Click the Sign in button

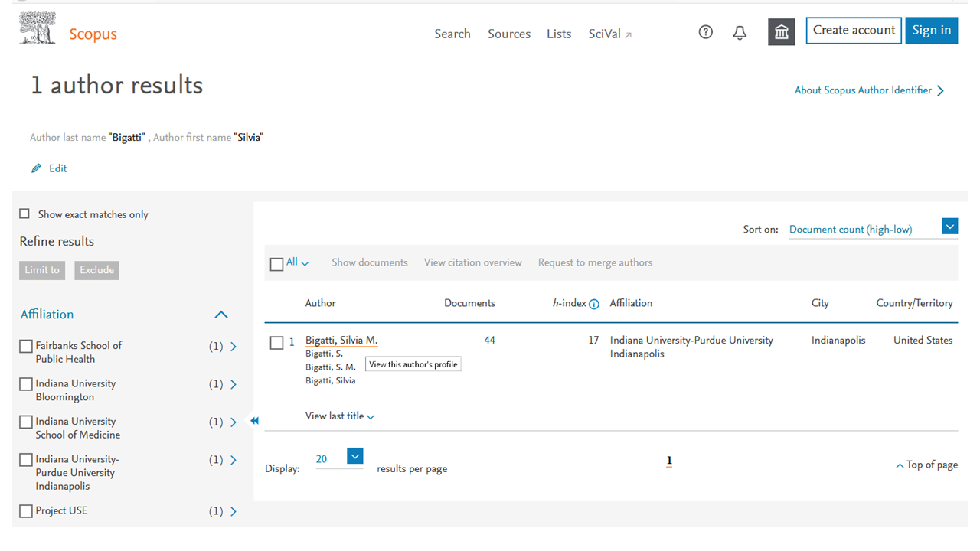click(932, 31)
